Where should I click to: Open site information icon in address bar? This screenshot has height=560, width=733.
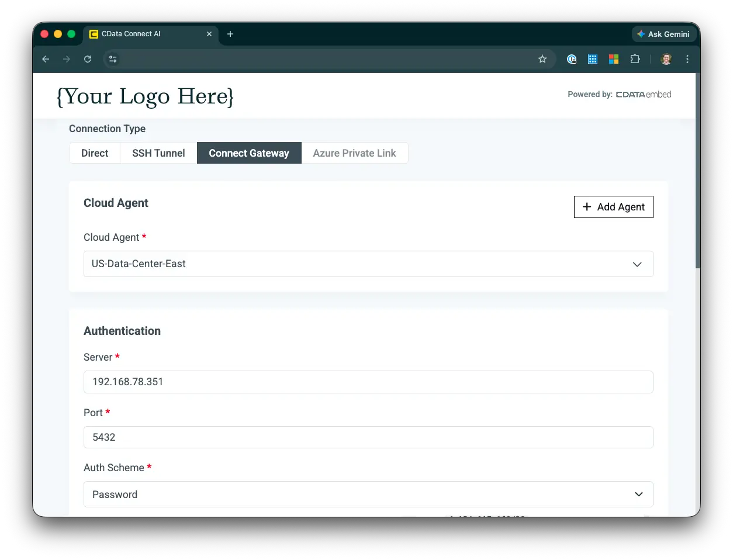pyautogui.click(x=113, y=59)
